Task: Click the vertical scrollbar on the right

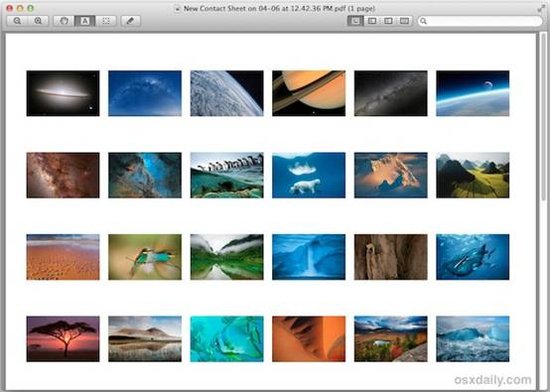Action: pyautogui.click(x=543, y=116)
